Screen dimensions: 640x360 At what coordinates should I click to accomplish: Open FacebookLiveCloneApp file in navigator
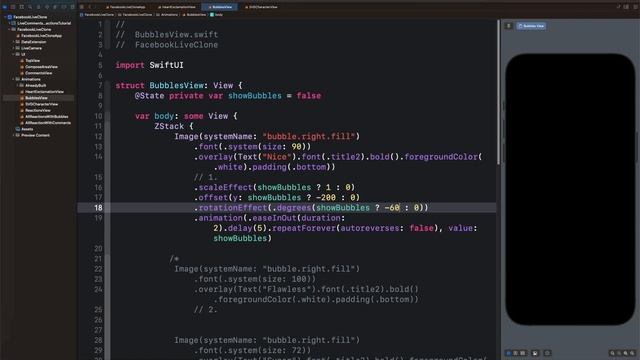[x=39, y=36]
